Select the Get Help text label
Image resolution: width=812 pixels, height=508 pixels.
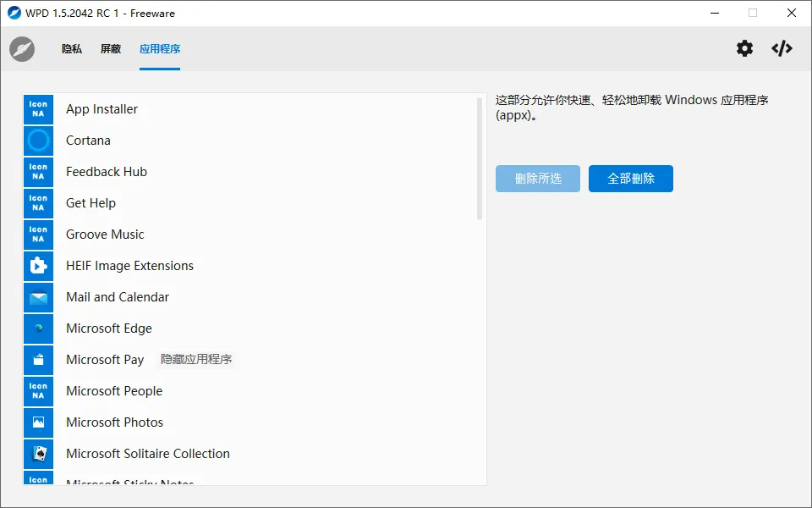(91, 203)
